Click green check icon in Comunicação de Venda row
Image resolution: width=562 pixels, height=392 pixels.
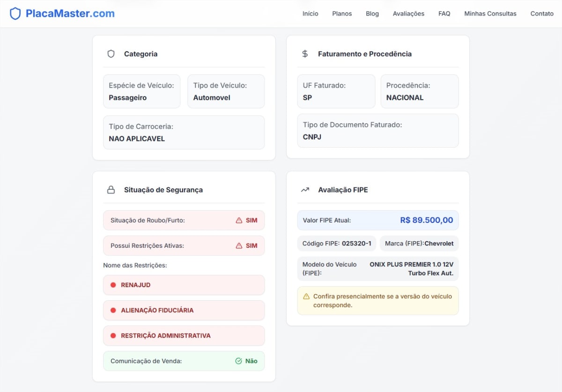pyautogui.click(x=238, y=361)
